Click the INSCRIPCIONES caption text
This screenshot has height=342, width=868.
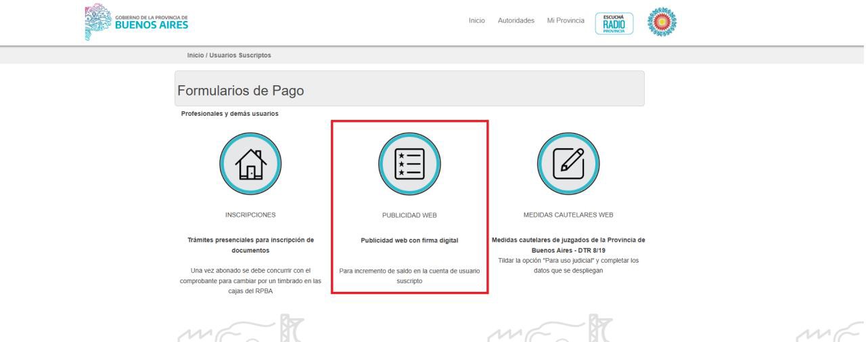tap(250, 215)
